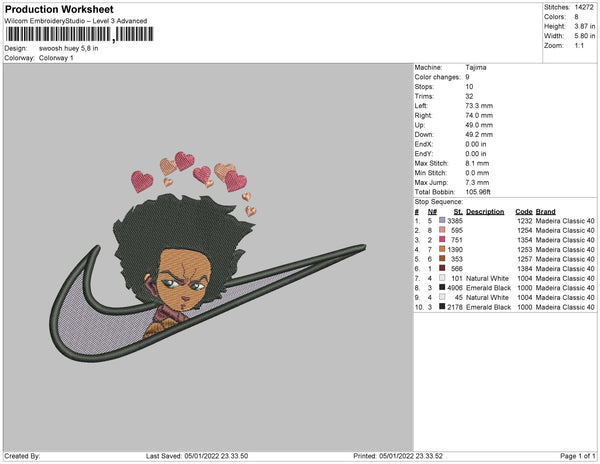Click the 'St.' column header
The width and height of the screenshot is (600, 464).
tap(458, 212)
